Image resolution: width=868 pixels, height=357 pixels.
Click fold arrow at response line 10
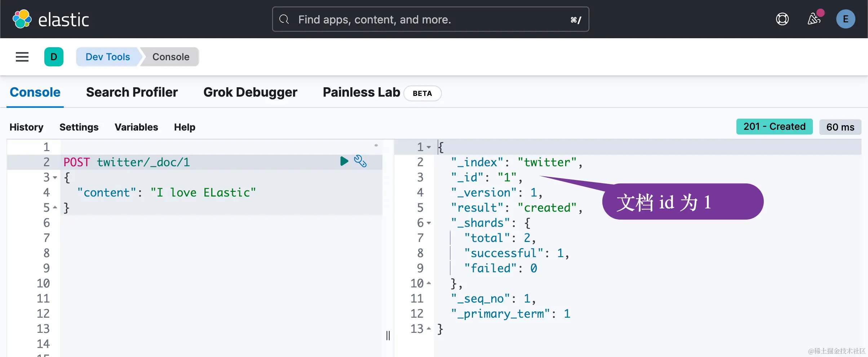pyautogui.click(x=429, y=283)
